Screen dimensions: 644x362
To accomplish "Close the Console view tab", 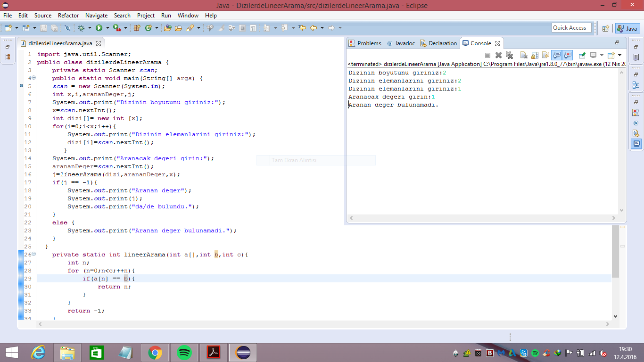I will (497, 43).
